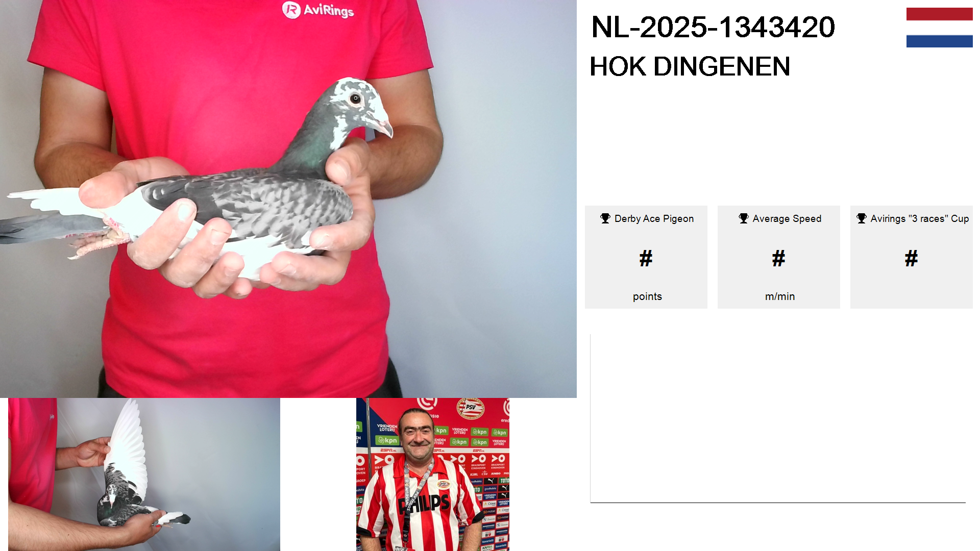The image size is (980, 551).
Task: Open the pigeon wing spread thumbnail
Action: click(144, 474)
